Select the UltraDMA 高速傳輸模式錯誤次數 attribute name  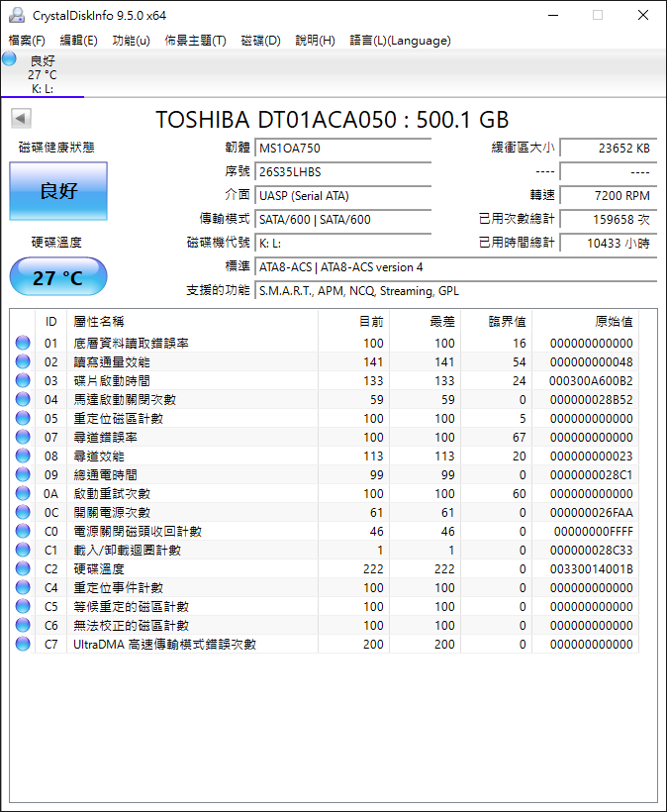tap(164, 645)
